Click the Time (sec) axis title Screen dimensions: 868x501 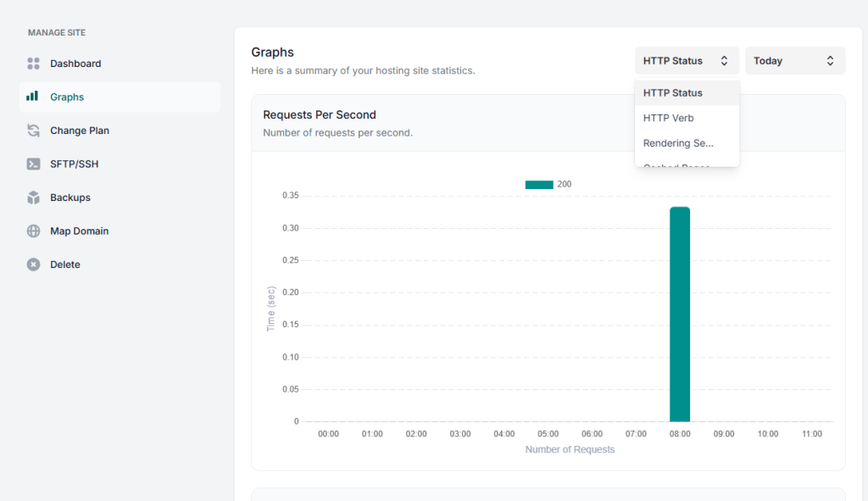tap(270, 309)
